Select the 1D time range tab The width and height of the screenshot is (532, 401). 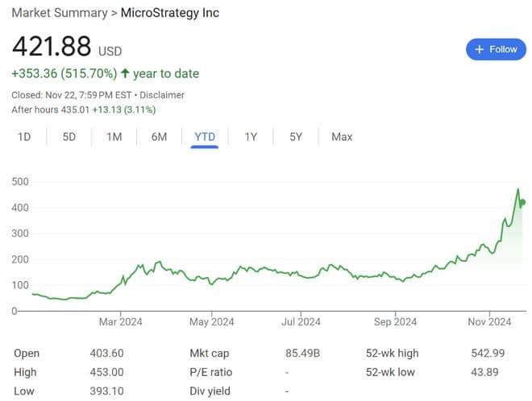24,137
